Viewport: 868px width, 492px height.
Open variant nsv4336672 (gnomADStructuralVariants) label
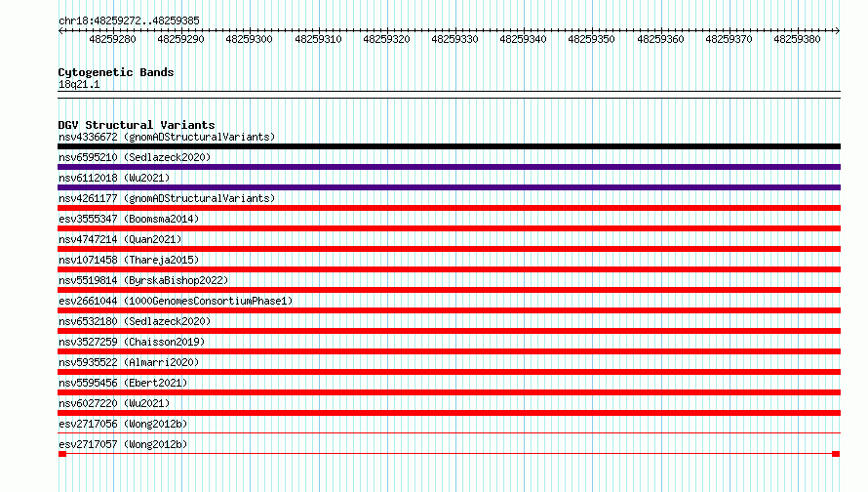(x=167, y=137)
